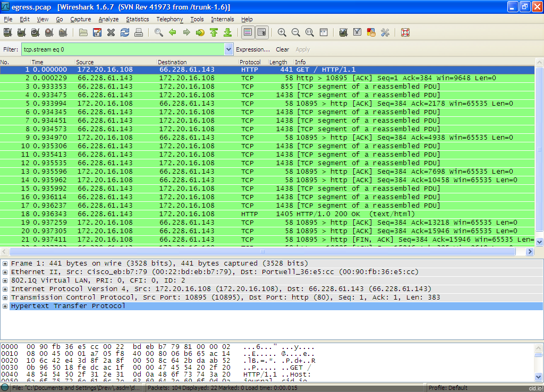Screen dimensions: 544x392
Task: Select packet 21 FIN, ACK row
Action: click(x=267, y=240)
